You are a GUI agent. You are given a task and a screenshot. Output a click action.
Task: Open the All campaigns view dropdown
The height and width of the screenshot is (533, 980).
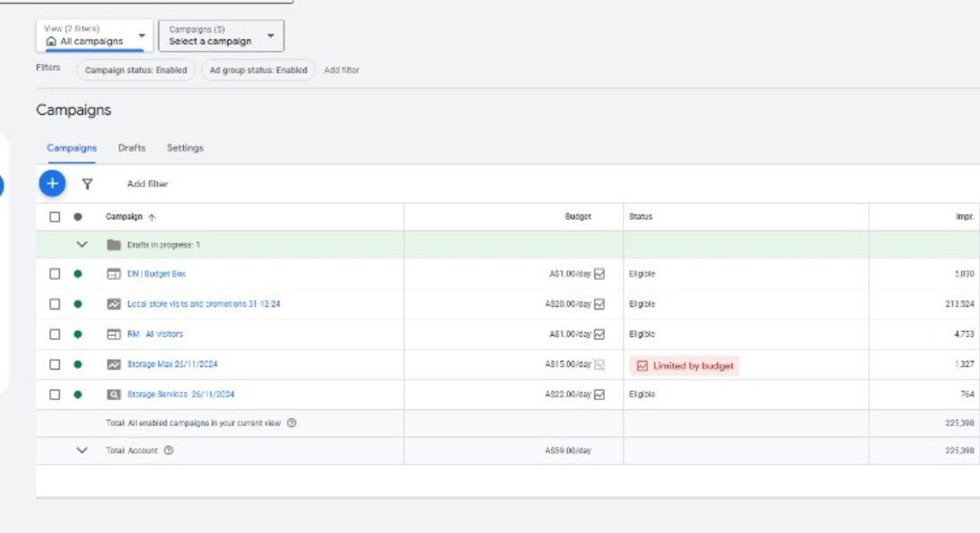click(x=94, y=36)
